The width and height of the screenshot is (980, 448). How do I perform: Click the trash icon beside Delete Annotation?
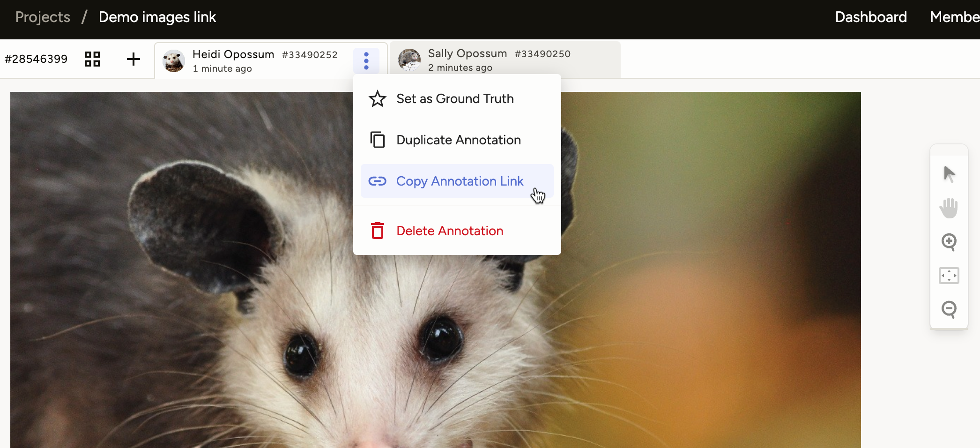pos(378,231)
